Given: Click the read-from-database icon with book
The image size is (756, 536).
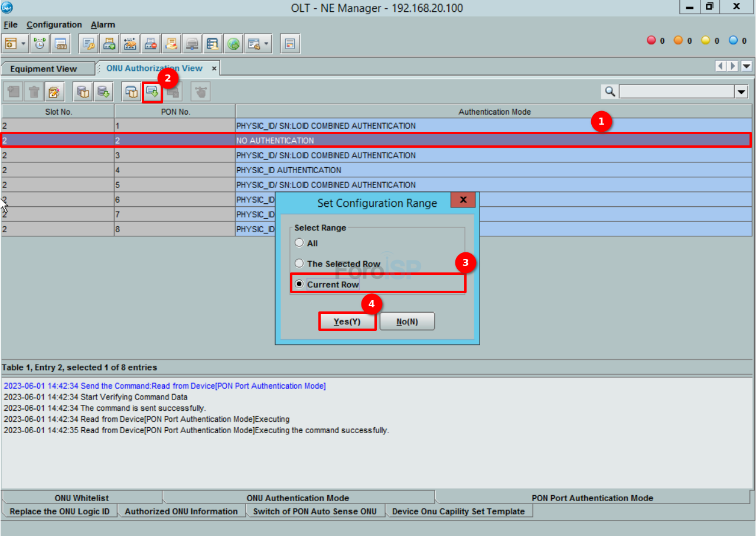Looking at the screenshot, I should pos(83,92).
